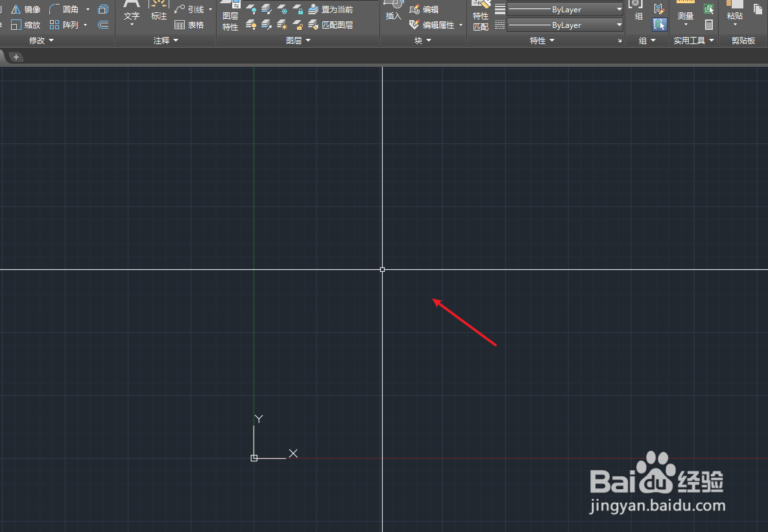Click Make Current (置为当前)

(x=331, y=9)
